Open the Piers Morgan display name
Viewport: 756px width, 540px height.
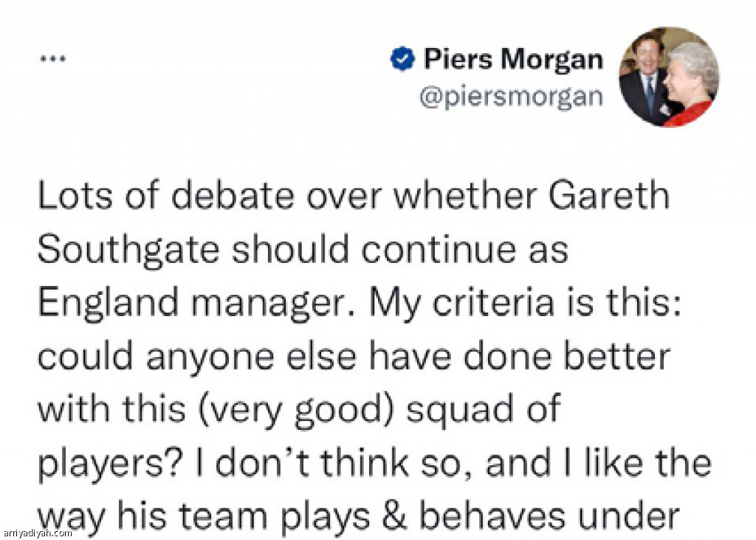pyautogui.click(x=513, y=60)
